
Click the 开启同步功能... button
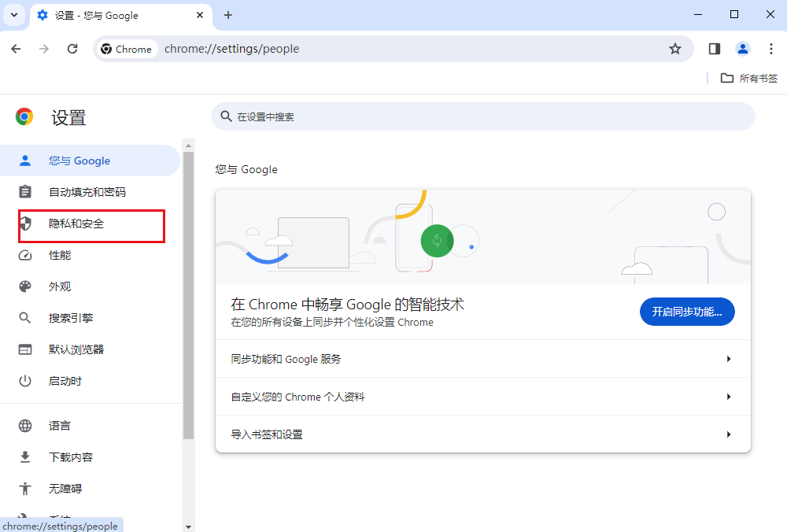tap(687, 312)
